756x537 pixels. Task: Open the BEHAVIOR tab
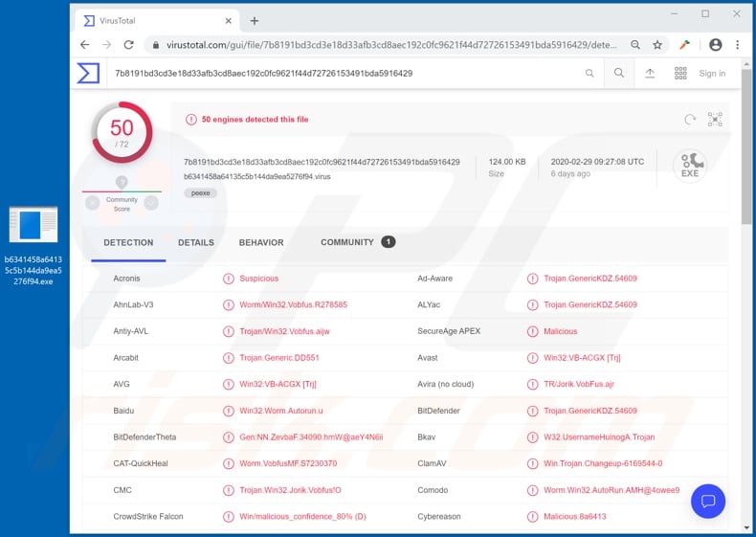[x=261, y=243]
